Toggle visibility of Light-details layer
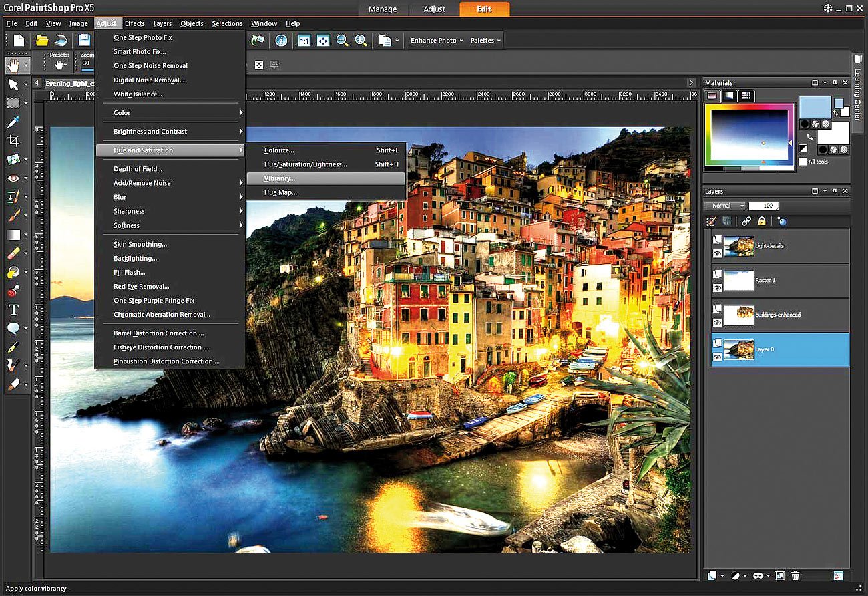This screenshot has width=868, height=596. [718, 253]
